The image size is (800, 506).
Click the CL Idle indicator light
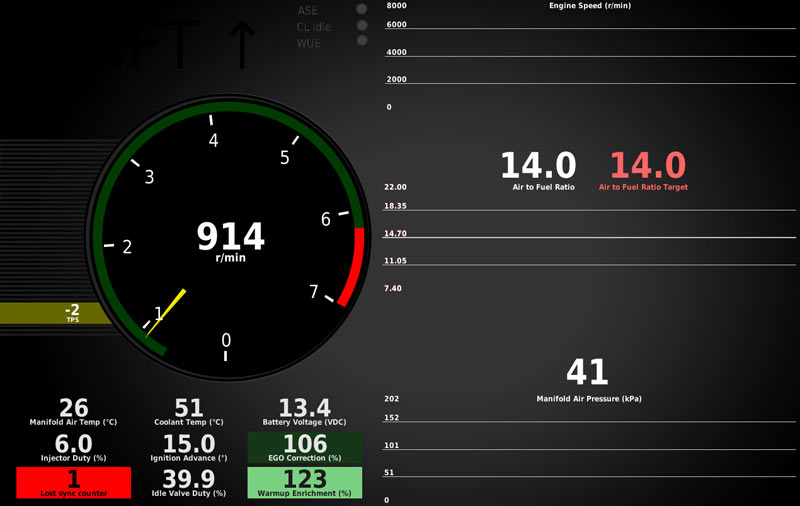pyautogui.click(x=361, y=26)
